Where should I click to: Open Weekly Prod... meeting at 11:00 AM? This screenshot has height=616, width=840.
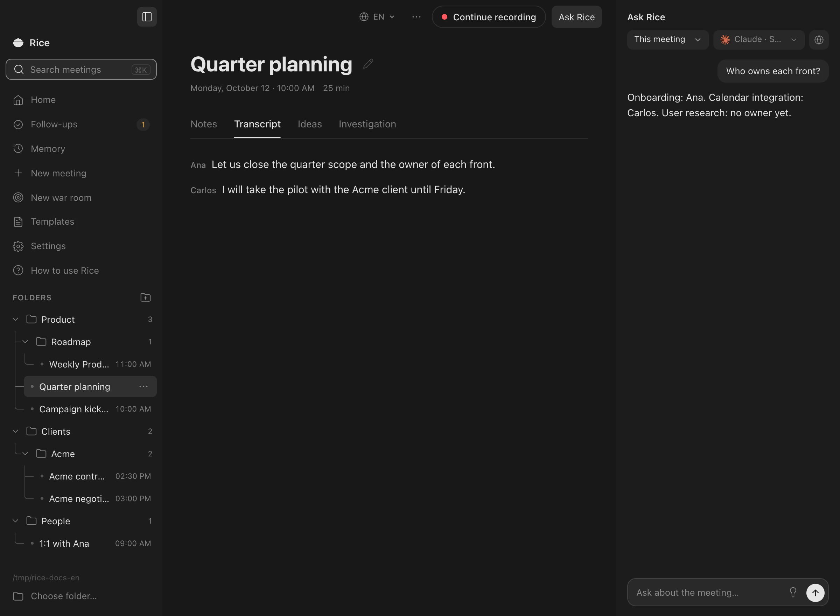pyautogui.click(x=95, y=364)
